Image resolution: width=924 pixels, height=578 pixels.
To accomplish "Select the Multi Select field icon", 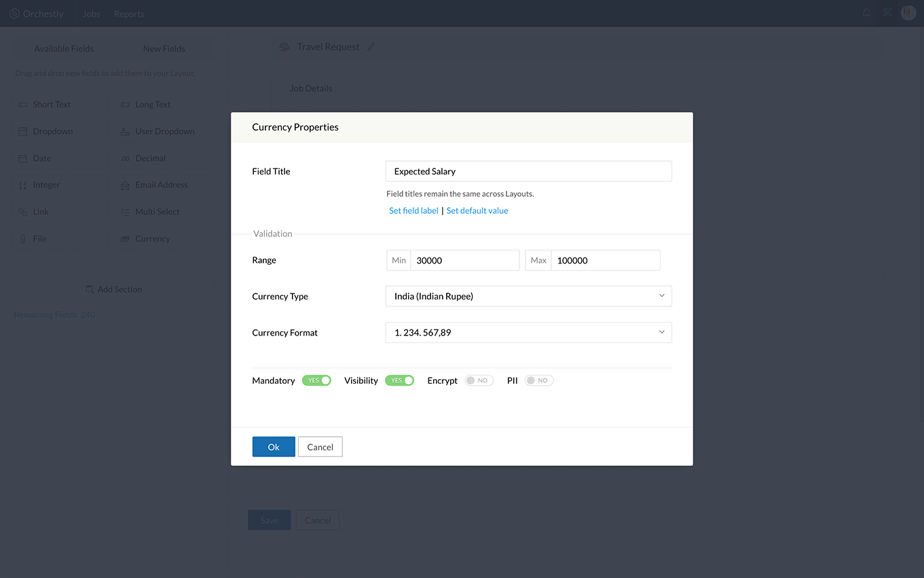I will (x=125, y=212).
